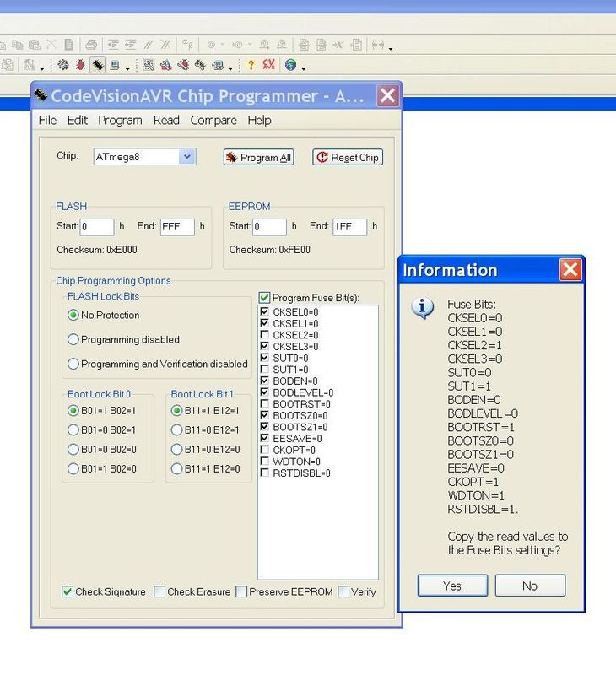Check the CKOPT=0 fuse bit
This screenshot has height=675, width=616.
click(x=265, y=450)
